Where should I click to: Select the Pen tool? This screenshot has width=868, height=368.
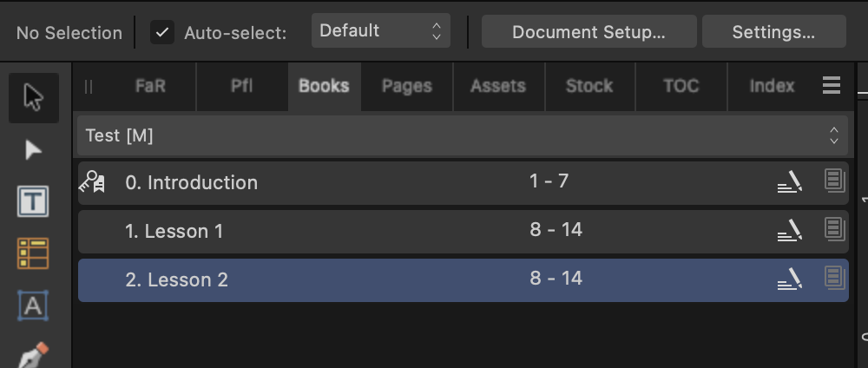33,355
